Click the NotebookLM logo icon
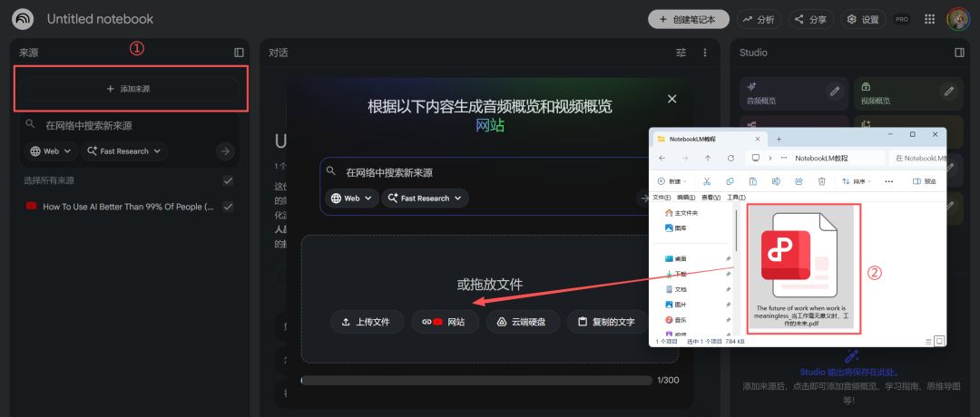 (23, 19)
